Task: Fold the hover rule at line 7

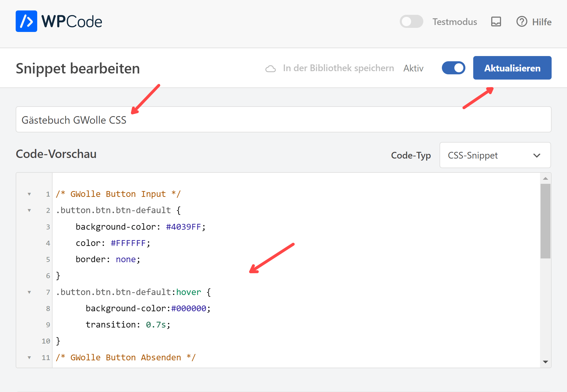Action: click(29, 292)
